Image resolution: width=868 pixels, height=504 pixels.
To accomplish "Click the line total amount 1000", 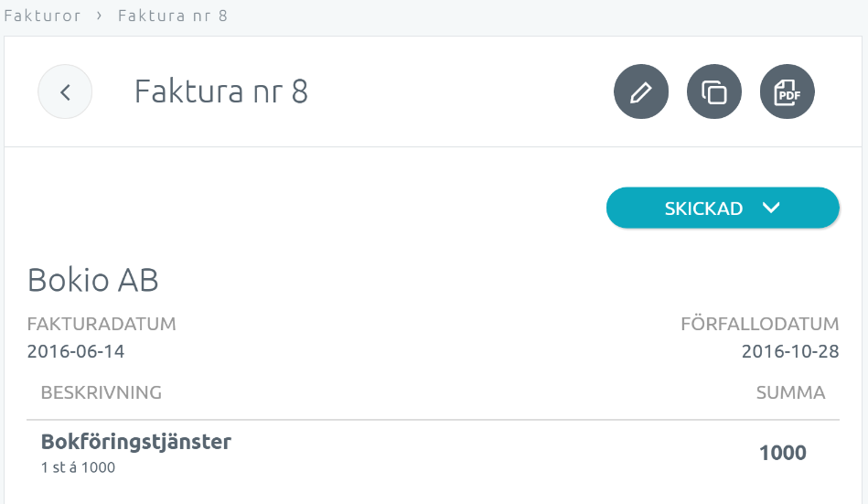I will 783,453.
